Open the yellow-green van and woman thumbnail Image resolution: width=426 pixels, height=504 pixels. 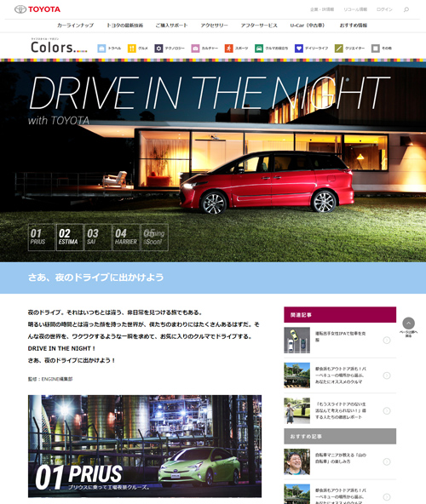[x=297, y=411]
